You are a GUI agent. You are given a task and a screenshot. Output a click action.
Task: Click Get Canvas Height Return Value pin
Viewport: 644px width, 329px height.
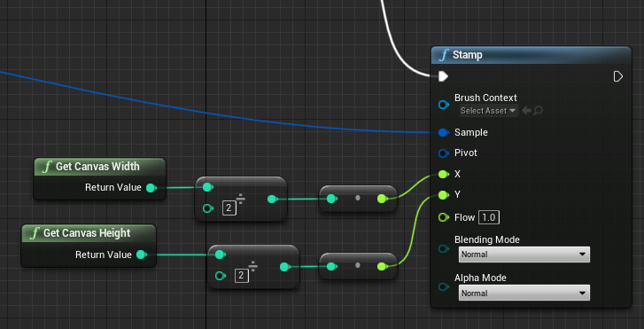141,255
